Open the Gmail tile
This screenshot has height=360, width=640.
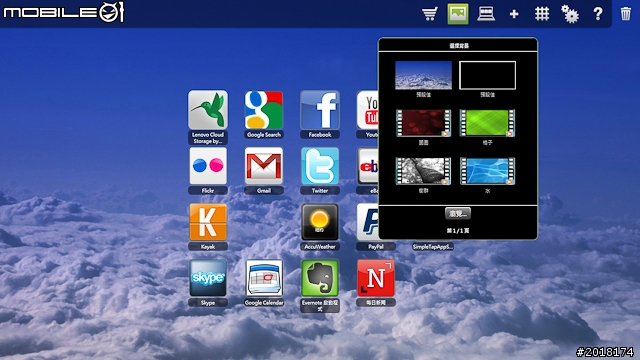pyautogui.click(x=264, y=166)
